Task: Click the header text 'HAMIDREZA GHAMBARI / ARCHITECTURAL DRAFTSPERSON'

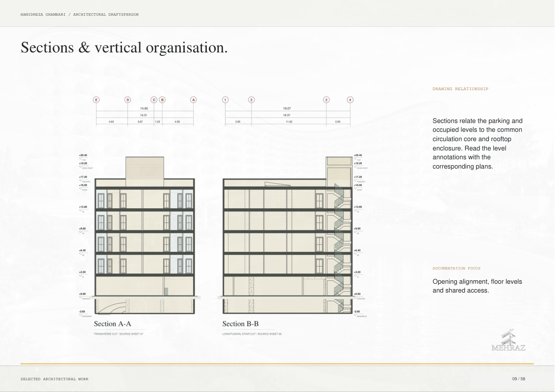Action: [79, 15]
